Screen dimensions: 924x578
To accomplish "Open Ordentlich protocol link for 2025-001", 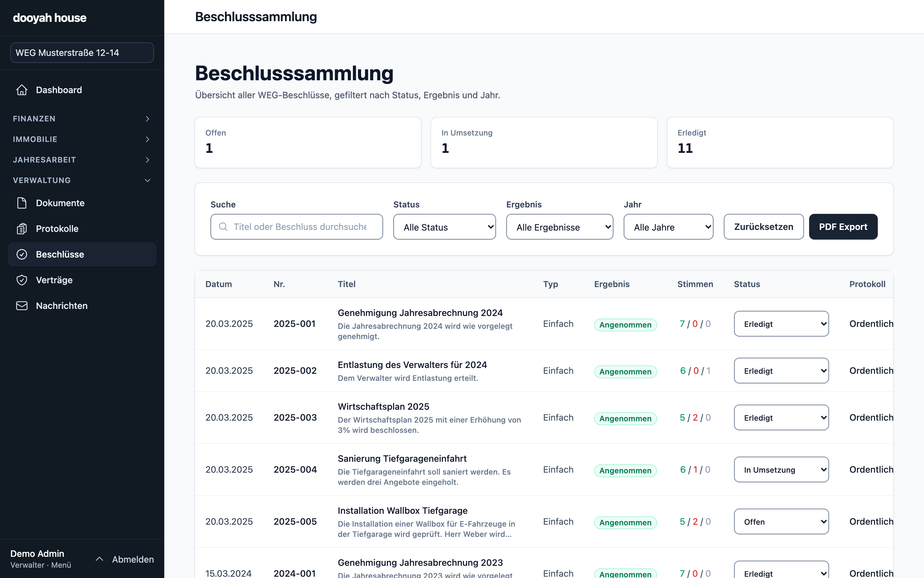I will [871, 324].
